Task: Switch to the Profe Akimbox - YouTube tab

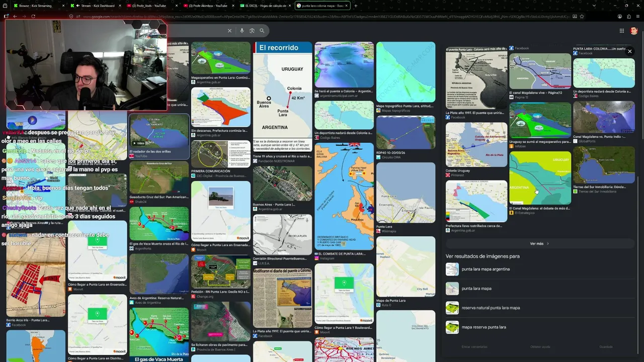Action: (209, 6)
